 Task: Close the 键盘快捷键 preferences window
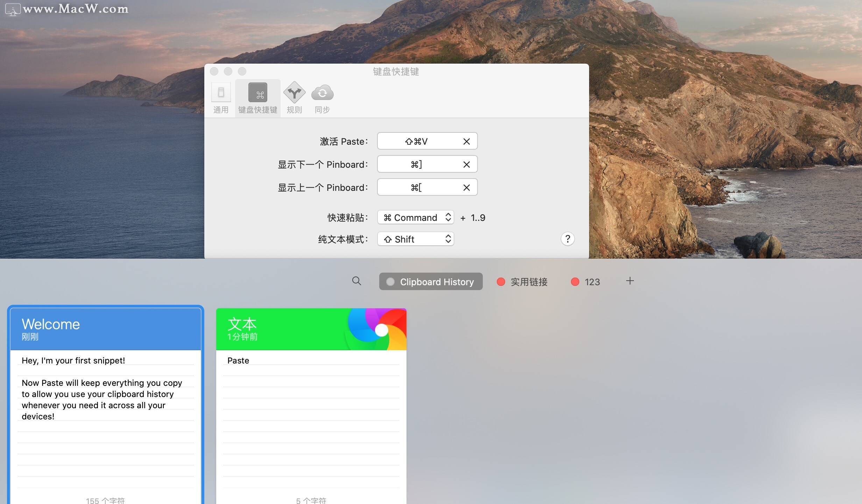214,71
